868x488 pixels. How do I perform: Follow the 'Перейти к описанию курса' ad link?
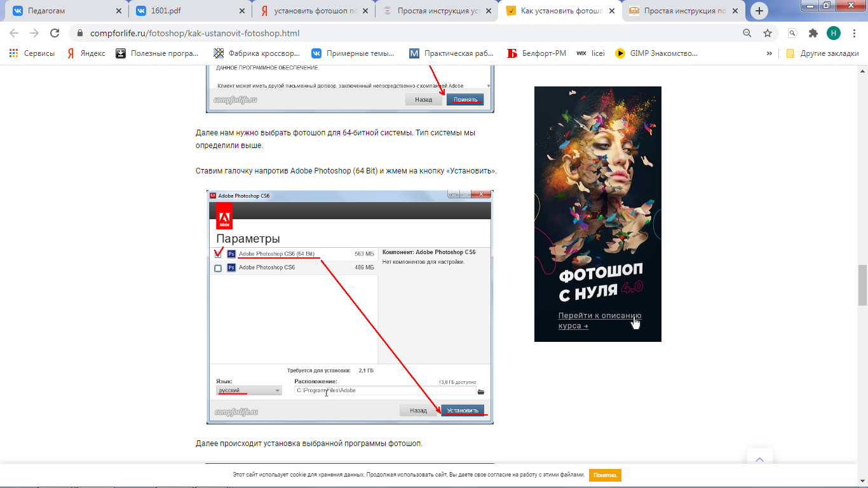(600, 320)
